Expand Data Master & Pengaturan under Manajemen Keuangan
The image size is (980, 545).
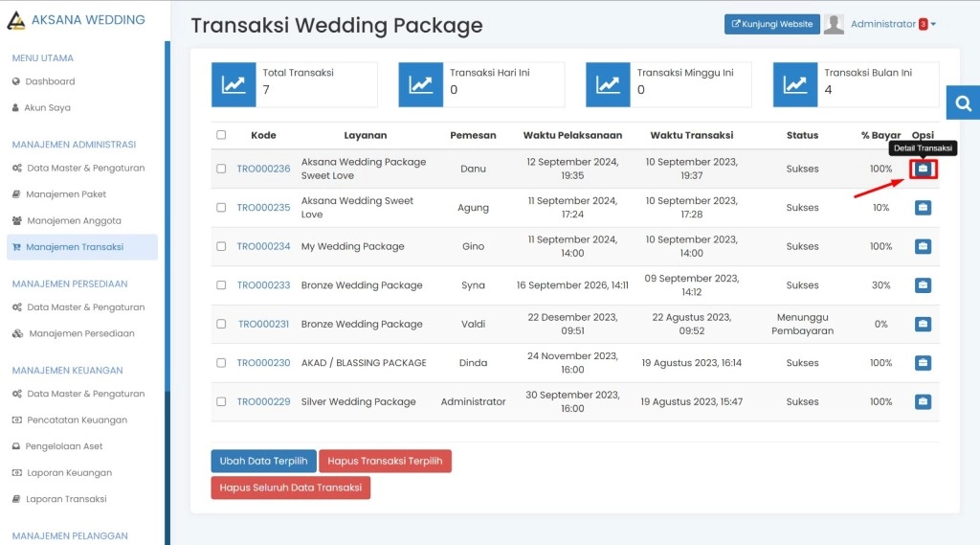85,394
